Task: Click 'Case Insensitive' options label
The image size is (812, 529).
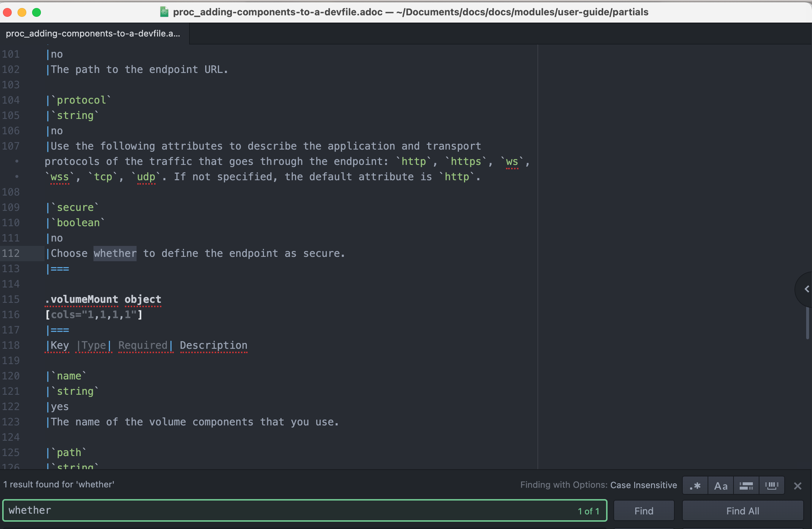Action: coord(644,485)
